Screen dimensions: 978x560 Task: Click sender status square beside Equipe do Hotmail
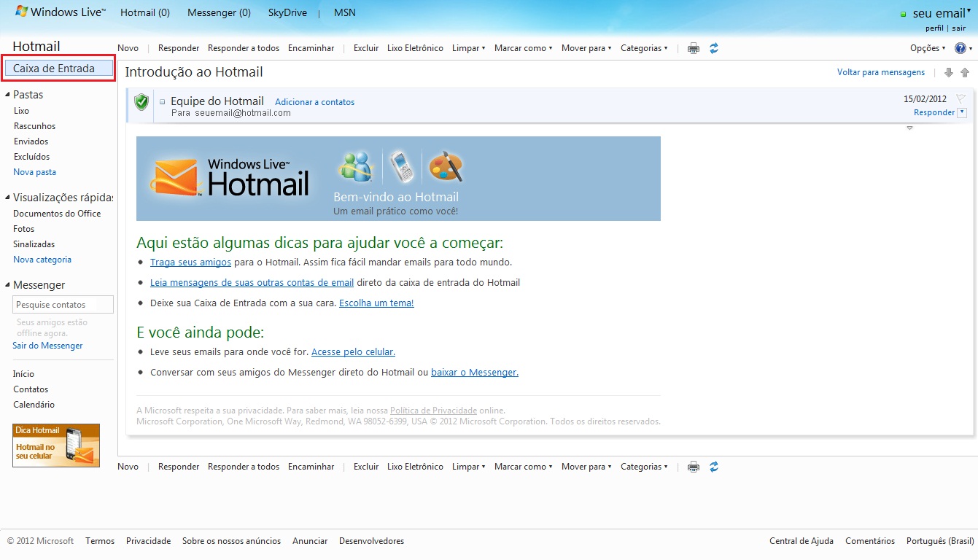tap(163, 102)
